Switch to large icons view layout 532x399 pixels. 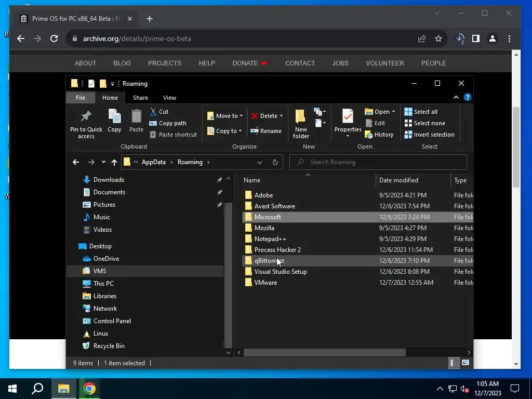coord(465,363)
